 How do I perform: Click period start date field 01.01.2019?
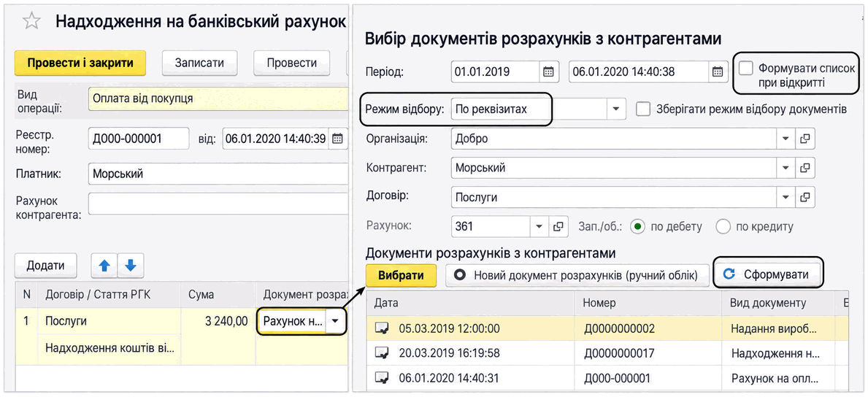pos(496,72)
